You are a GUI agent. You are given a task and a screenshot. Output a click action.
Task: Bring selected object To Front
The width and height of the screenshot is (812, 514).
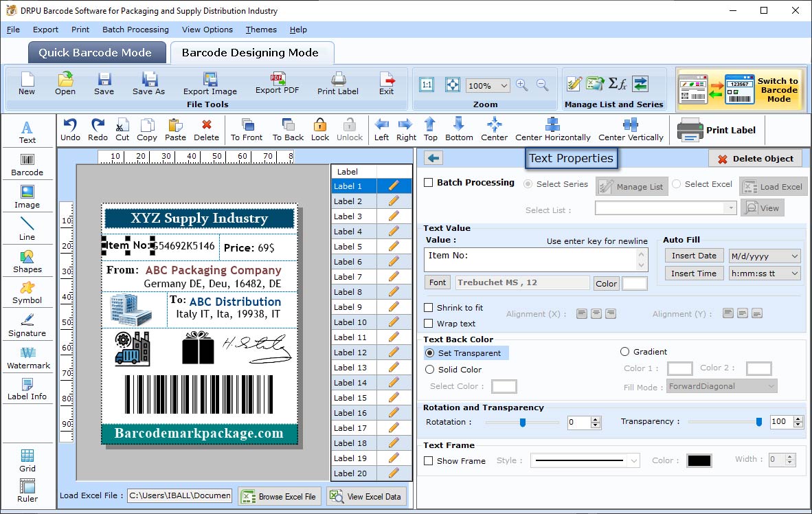pos(247,130)
